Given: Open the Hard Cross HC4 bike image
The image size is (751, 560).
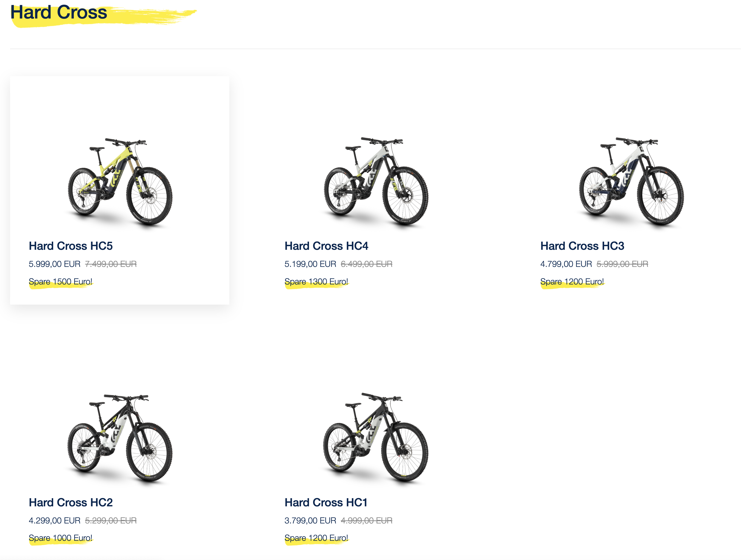Looking at the screenshot, I should point(376,182).
